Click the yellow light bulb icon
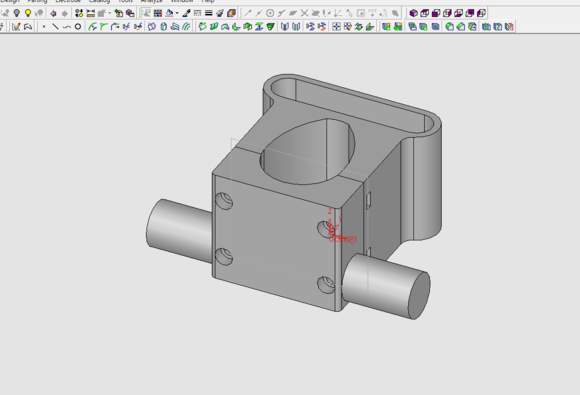 [x=28, y=13]
